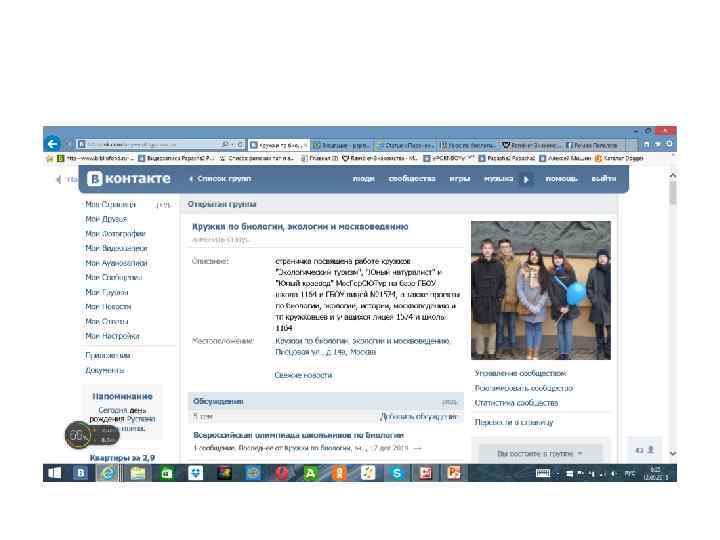
Task: Switch to the third browser tab
Action: tap(405, 145)
